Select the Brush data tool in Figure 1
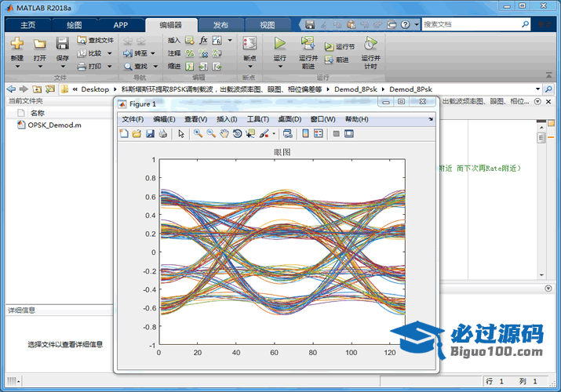 [x=264, y=133]
